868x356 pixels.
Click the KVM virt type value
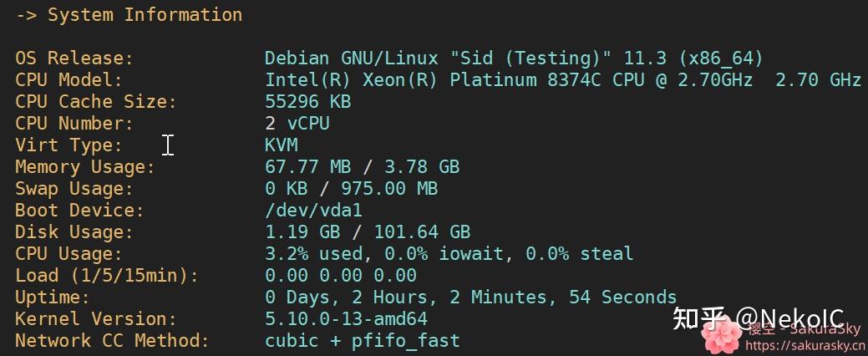[x=281, y=145]
